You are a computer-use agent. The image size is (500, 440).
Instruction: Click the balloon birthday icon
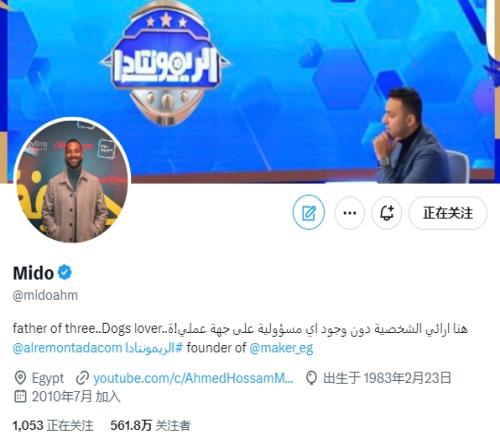311,378
